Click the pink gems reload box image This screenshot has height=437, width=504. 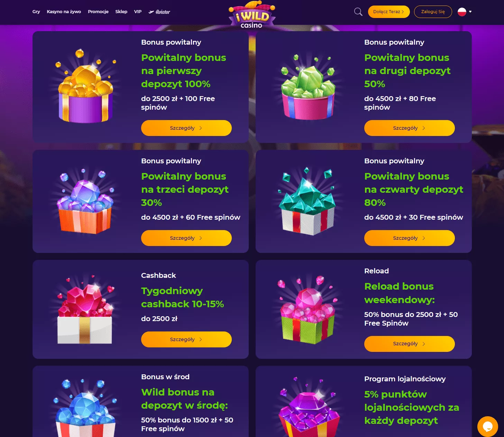click(x=308, y=310)
